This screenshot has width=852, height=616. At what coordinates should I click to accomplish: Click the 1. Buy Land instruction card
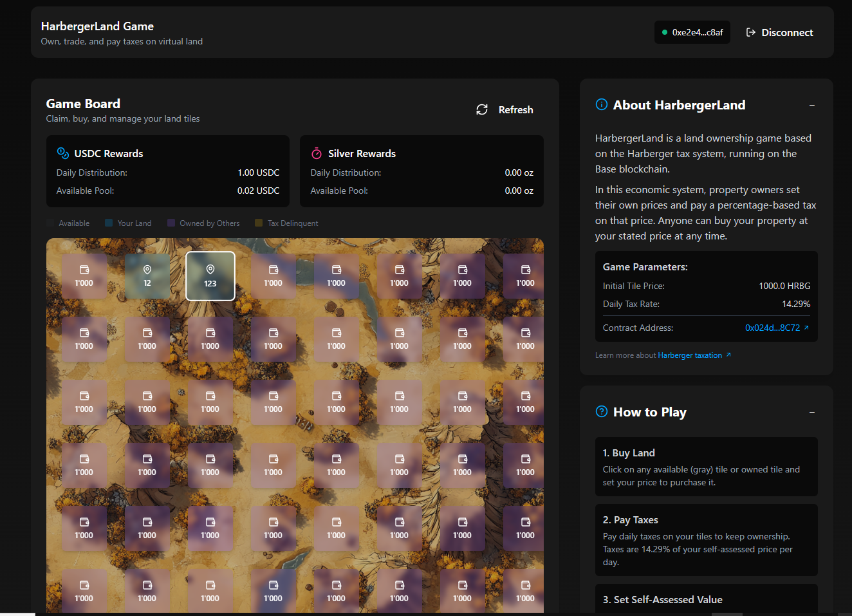click(706, 467)
